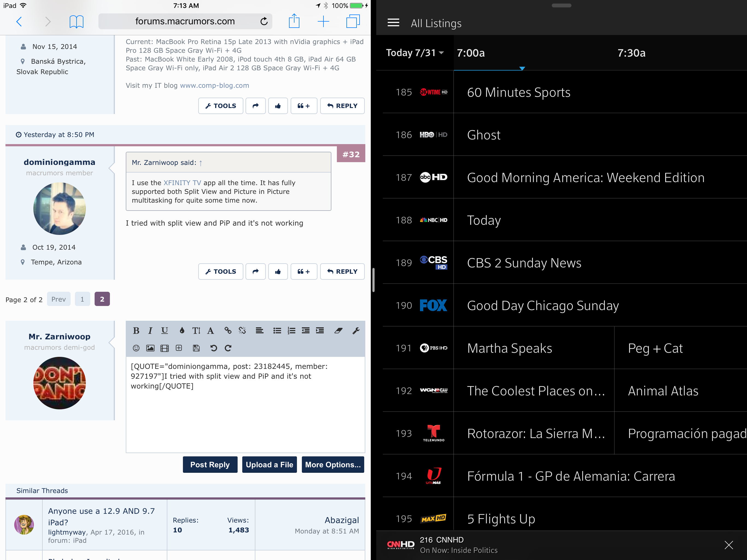Open the Safari share sheet
The height and width of the screenshot is (560, 747).
(x=294, y=21)
